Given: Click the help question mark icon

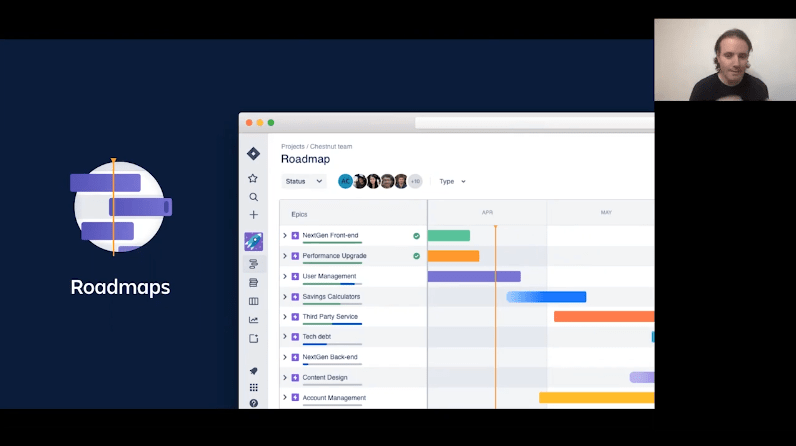Looking at the screenshot, I should point(253,403).
